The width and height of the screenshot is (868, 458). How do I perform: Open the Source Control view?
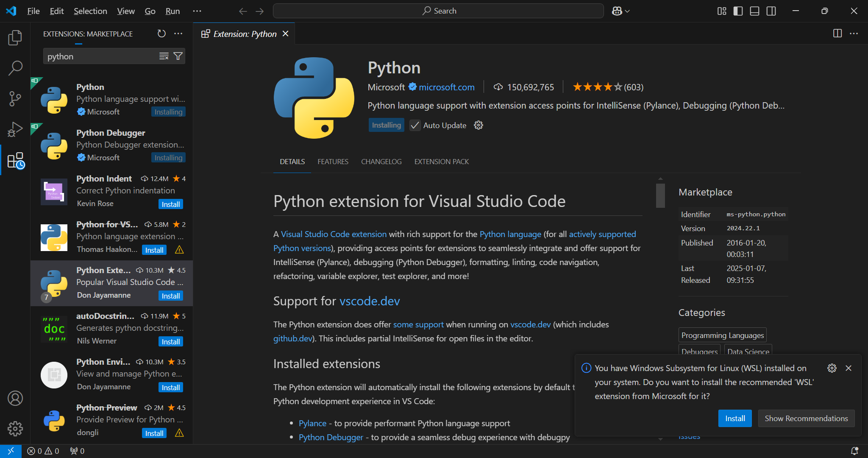pos(15,98)
